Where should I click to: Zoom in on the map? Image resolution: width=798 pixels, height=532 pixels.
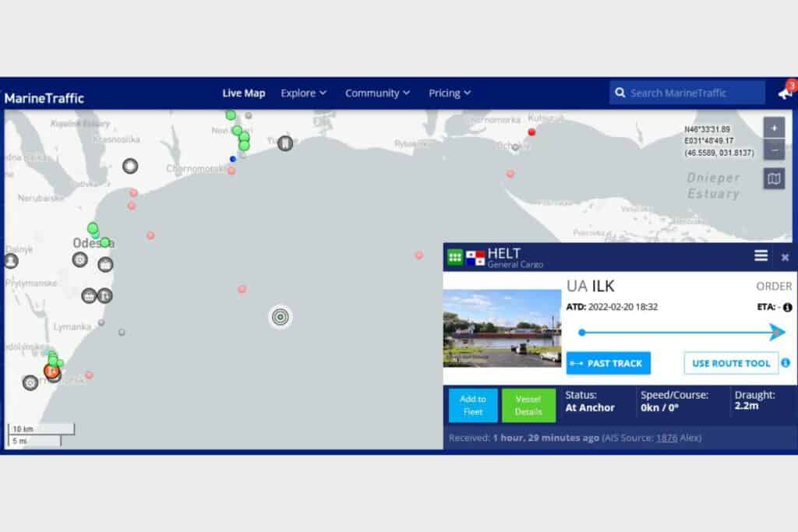click(774, 129)
